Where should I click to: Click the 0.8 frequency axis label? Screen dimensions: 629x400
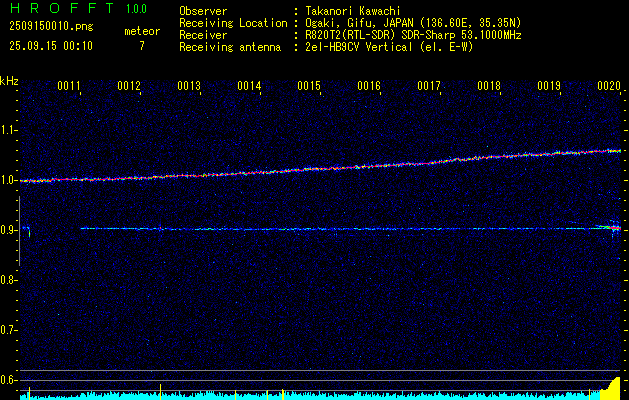click(x=8, y=280)
